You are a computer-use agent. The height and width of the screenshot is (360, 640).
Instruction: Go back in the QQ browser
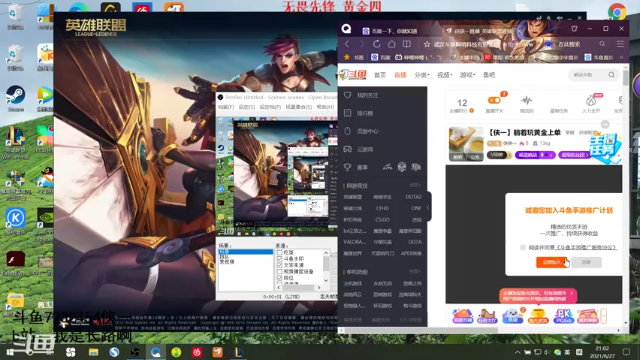tap(347, 44)
